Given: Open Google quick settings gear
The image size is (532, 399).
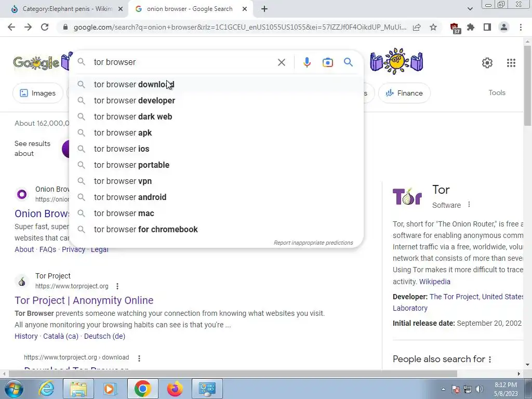Looking at the screenshot, I should 487,63.
